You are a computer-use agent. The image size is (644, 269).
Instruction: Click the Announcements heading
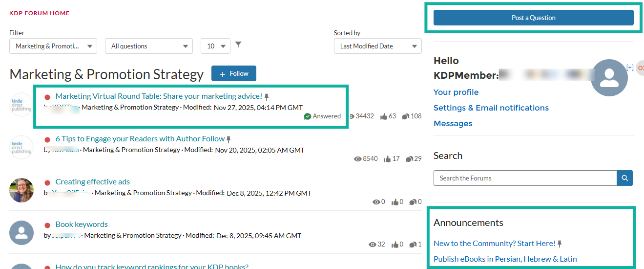click(468, 223)
